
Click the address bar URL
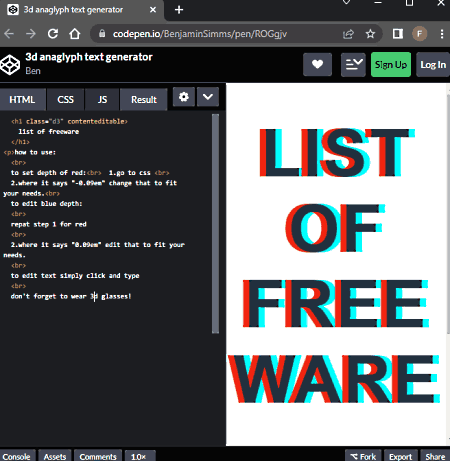[200, 34]
